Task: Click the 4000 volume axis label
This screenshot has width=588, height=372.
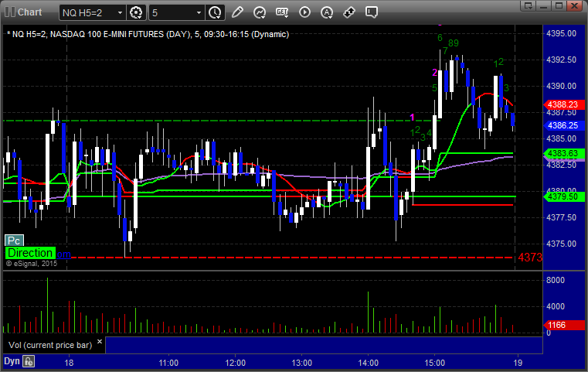Action: (x=556, y=306)
